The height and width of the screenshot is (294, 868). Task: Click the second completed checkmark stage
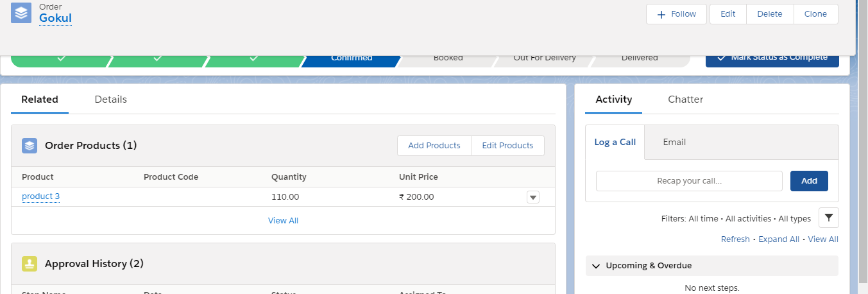tap(158, 59)
